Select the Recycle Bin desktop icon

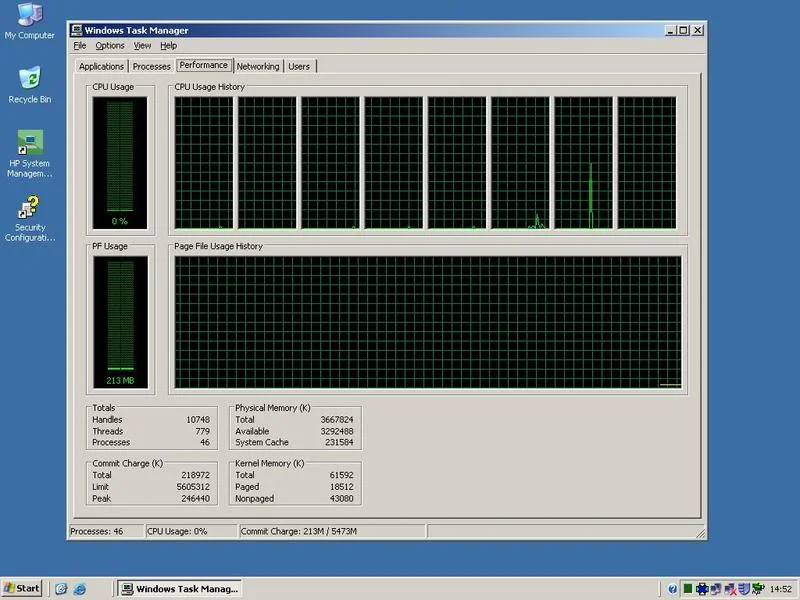[x=30, y=85]
